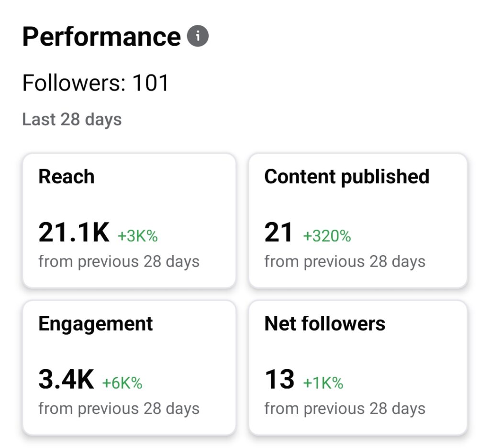Open the Reach card title
The image size is (490, 448).
(x=67, y=177)
